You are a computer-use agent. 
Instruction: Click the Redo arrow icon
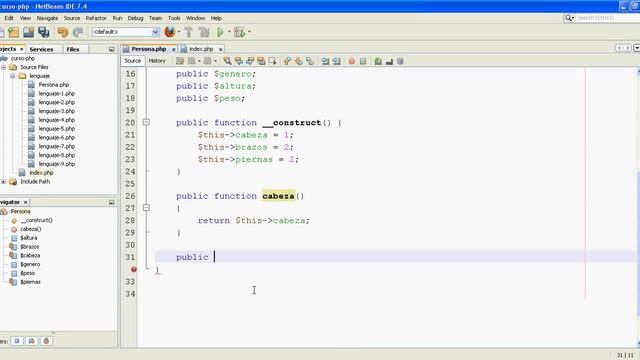(78, 32)
